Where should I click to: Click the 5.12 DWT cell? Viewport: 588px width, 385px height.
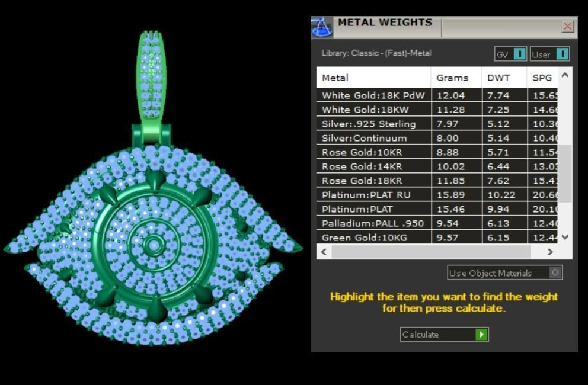pyautogui.click(x=505, y=124)
